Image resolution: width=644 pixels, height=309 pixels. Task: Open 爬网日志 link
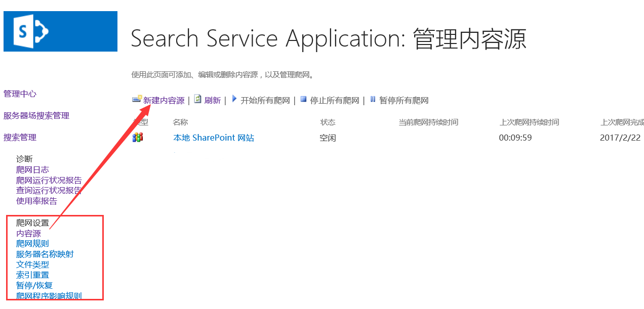tap(32, 169)
